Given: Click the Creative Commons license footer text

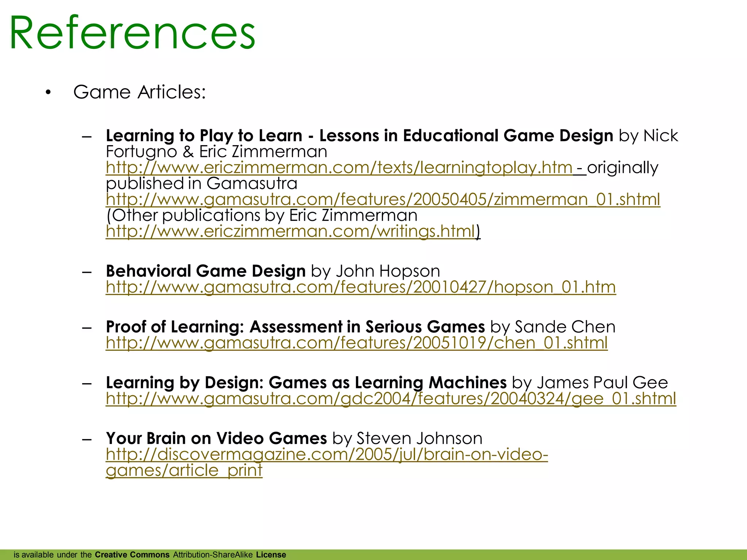Looking at the screenshot, I should pos(150,555).
